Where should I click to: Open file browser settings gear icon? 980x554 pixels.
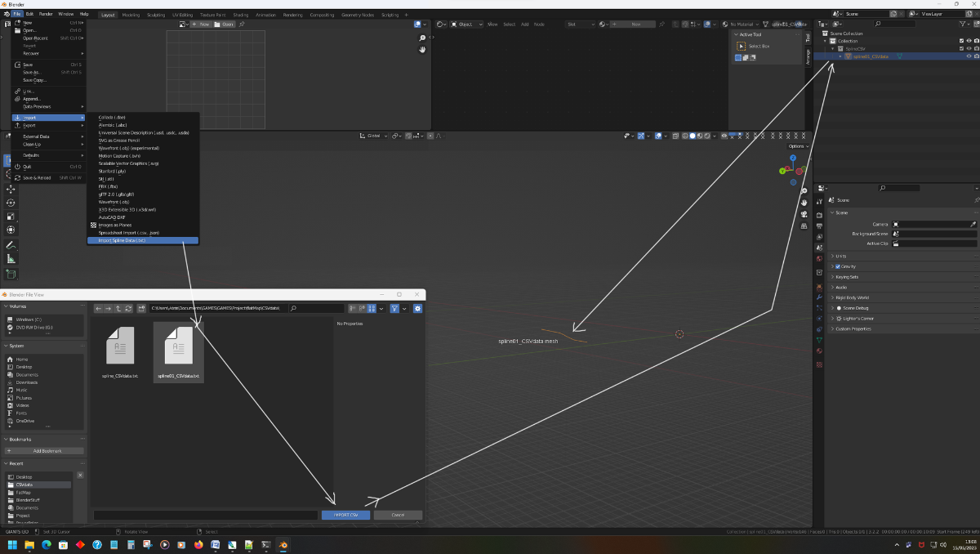[417, 308]
